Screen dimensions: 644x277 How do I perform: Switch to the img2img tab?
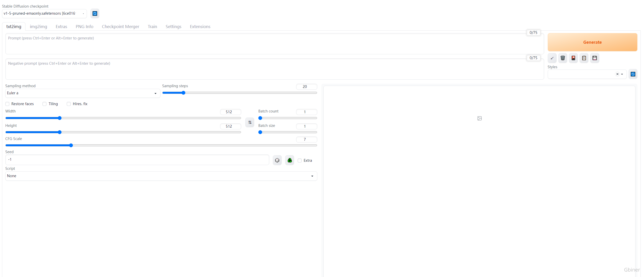[38, 27]
